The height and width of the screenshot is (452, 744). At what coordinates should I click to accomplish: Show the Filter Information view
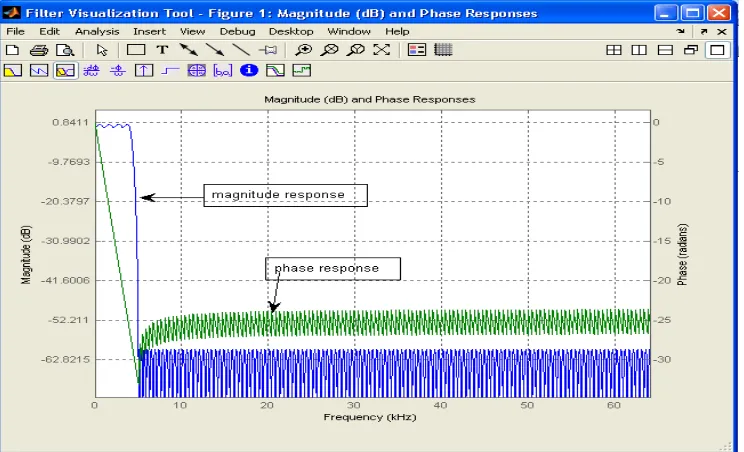(249, 71)
